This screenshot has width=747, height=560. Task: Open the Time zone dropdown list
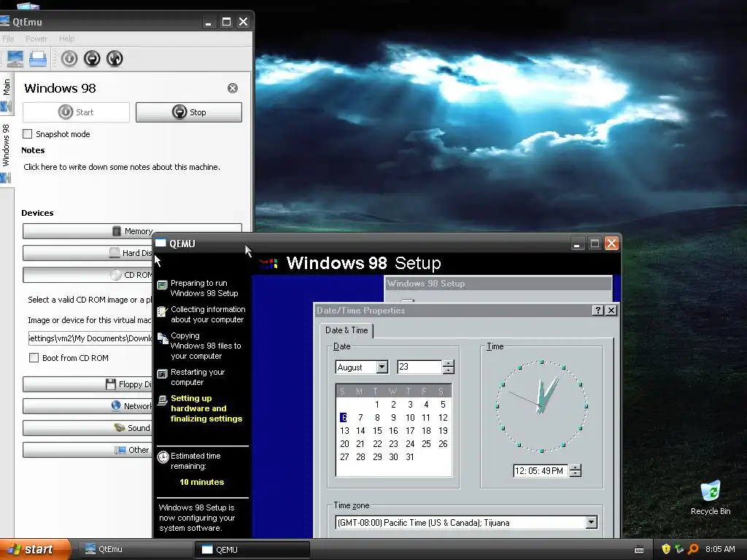[591, 522]
